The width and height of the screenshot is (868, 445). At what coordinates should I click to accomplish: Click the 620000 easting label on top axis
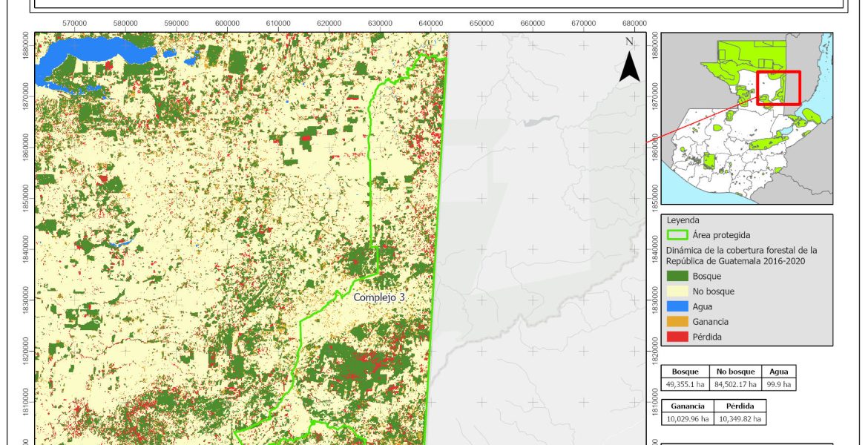click(329, 24)
